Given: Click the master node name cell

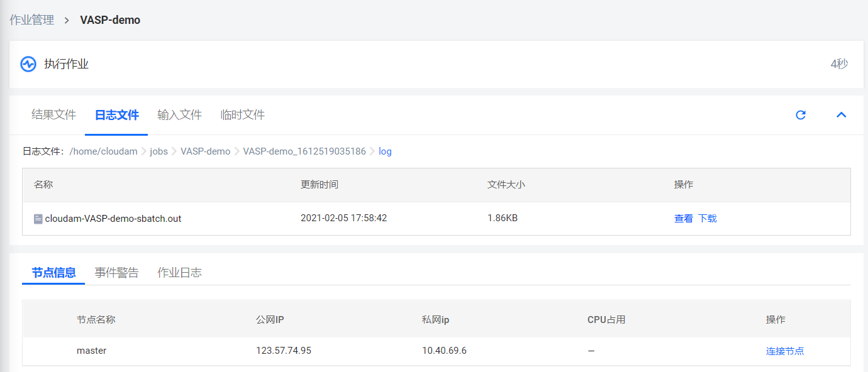Looking at the screenshot, I should point(91,351).
